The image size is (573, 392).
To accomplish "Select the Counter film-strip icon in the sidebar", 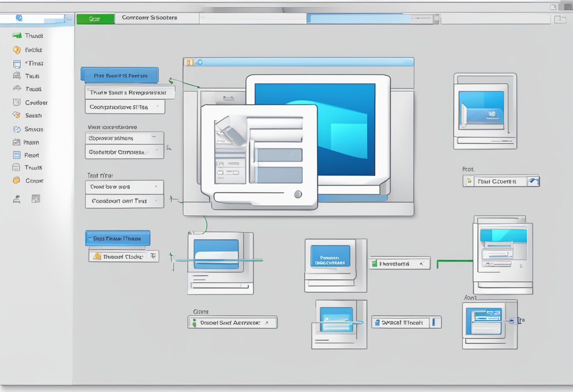I will click(17, 102).
